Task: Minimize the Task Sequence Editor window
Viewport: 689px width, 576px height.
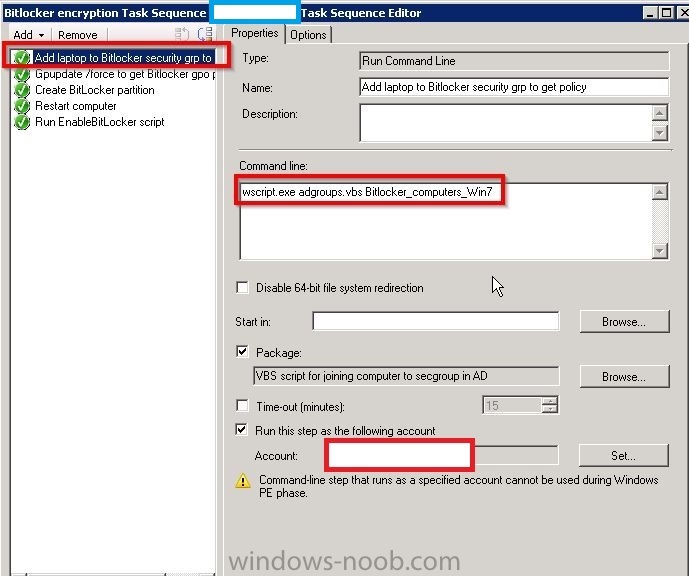Action: pyautogui.click(x=649, y=13)
